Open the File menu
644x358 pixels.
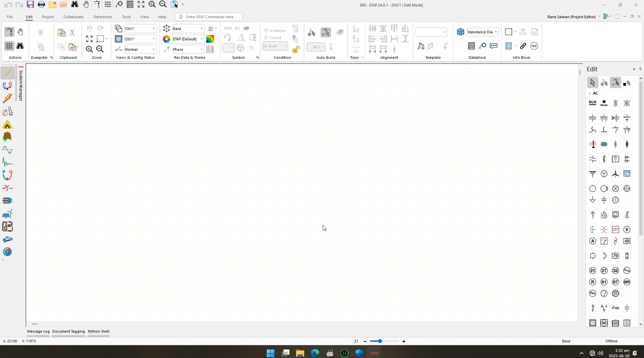pos(10,17)
